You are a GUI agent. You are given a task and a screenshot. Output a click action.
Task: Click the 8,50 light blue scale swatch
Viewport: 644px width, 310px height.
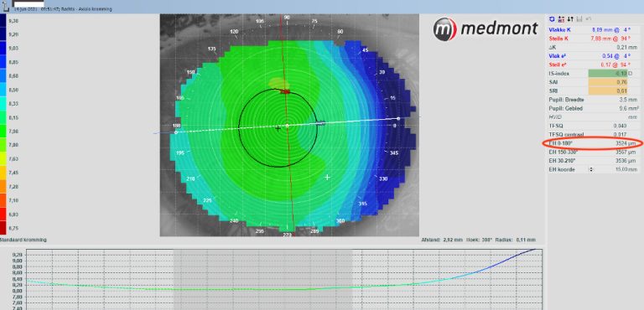tap(3, 90)
